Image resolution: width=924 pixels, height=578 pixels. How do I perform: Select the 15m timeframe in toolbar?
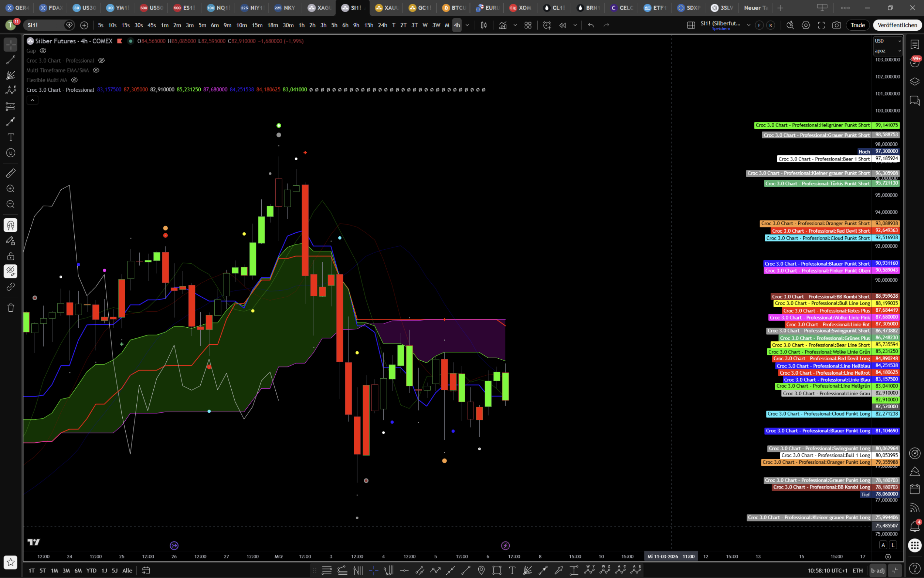[257, 25]
